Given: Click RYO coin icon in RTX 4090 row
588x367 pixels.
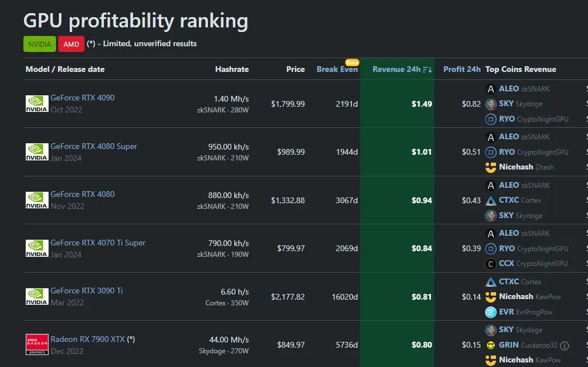Looking at the screenshot, I should pyautogui.click(x=490, y=119).
